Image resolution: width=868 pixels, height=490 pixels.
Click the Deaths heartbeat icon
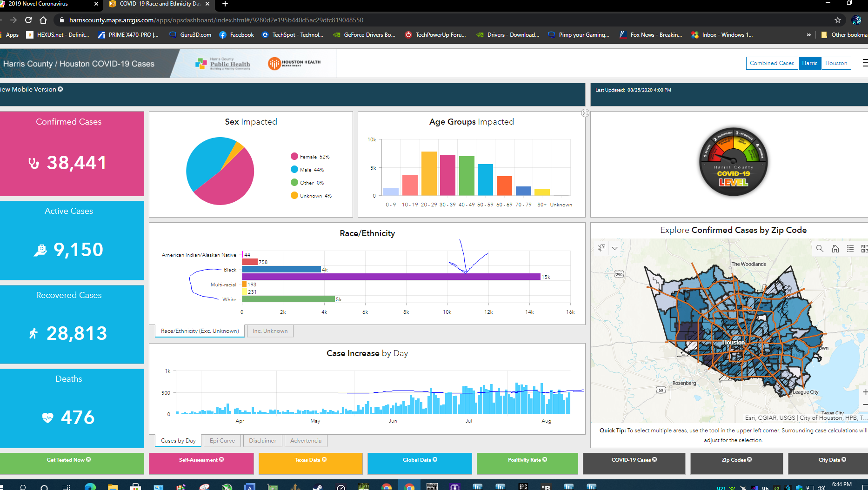pyautogui.click(x=47, y=417)
